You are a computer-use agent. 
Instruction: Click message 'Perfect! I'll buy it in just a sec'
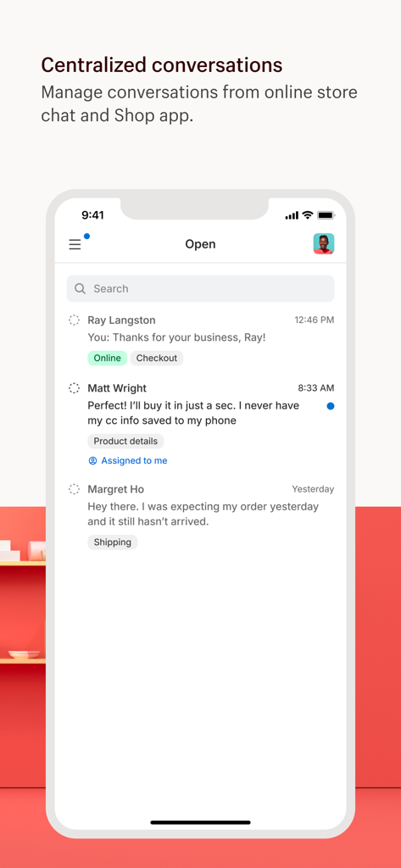pos(193,413)
